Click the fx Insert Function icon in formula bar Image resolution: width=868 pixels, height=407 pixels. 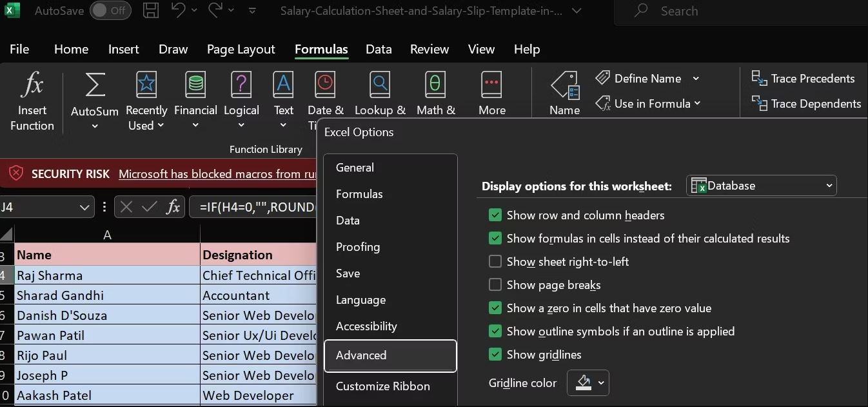[x=173, y=207]
